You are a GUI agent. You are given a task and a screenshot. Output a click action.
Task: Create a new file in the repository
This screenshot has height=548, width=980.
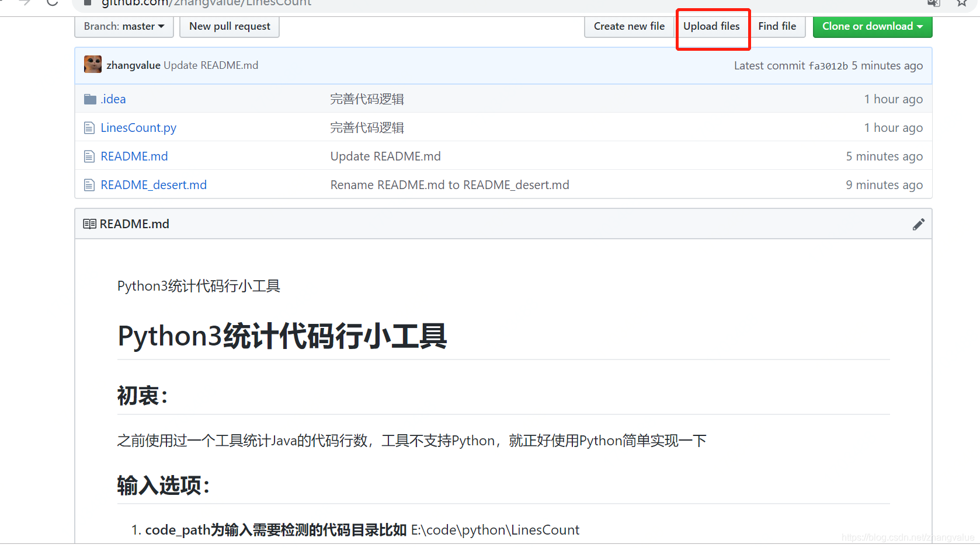[x=628, y=26]
